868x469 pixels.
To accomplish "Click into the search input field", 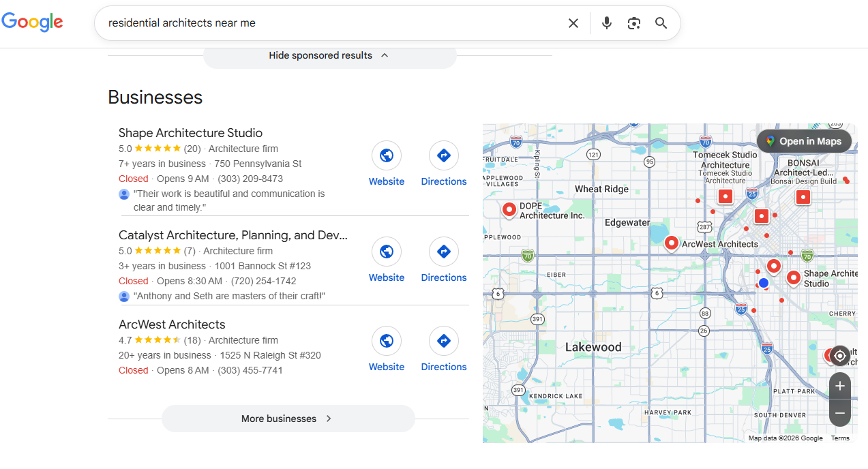I will click(x=327, y=23).
